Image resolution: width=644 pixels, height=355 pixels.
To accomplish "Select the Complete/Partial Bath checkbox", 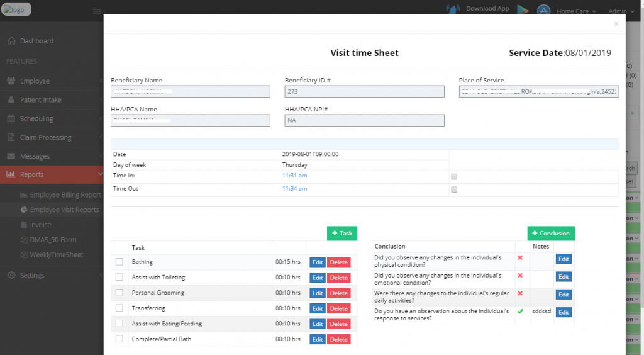I will coord(119,339).
